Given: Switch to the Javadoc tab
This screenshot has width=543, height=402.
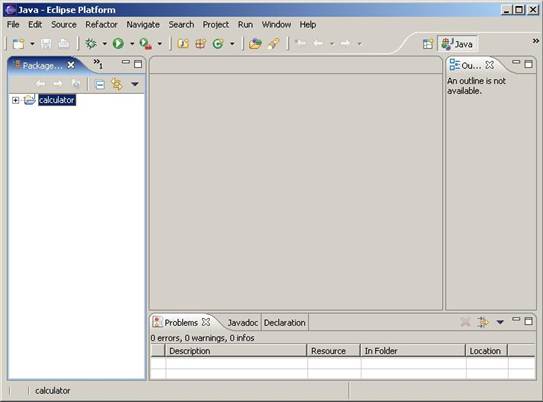Looking at the screenshot, I should tap(243, 323).
